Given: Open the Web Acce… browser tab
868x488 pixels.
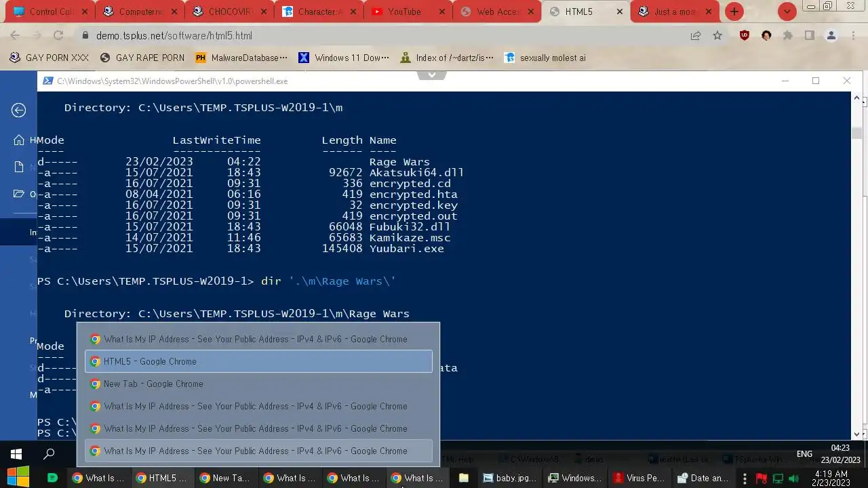Looking at the screenshot, I should coord(497,12).
